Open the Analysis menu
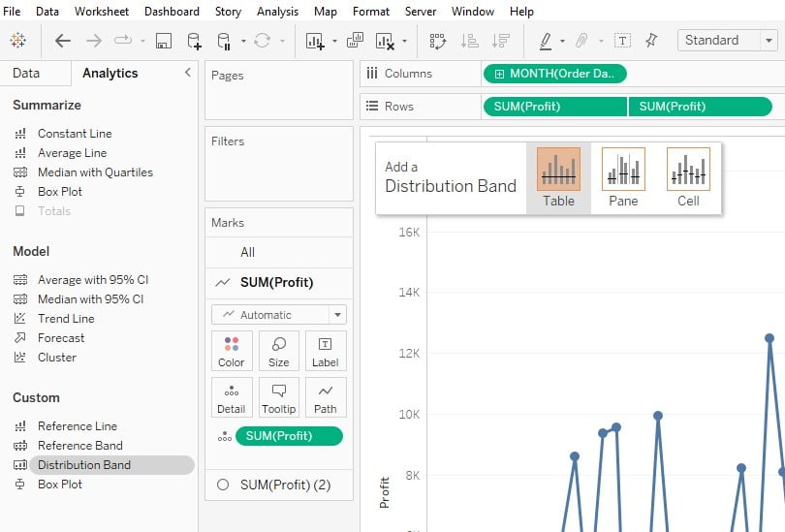Image resolution: width=785 pixels, height=532 pixels. tap(277, 11)
